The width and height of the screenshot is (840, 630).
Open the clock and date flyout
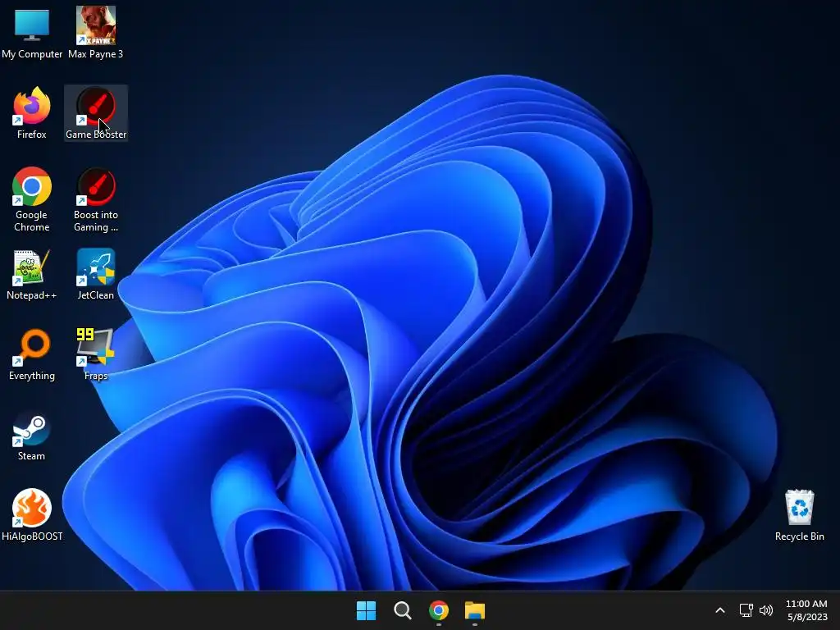[x=807, y=610]
